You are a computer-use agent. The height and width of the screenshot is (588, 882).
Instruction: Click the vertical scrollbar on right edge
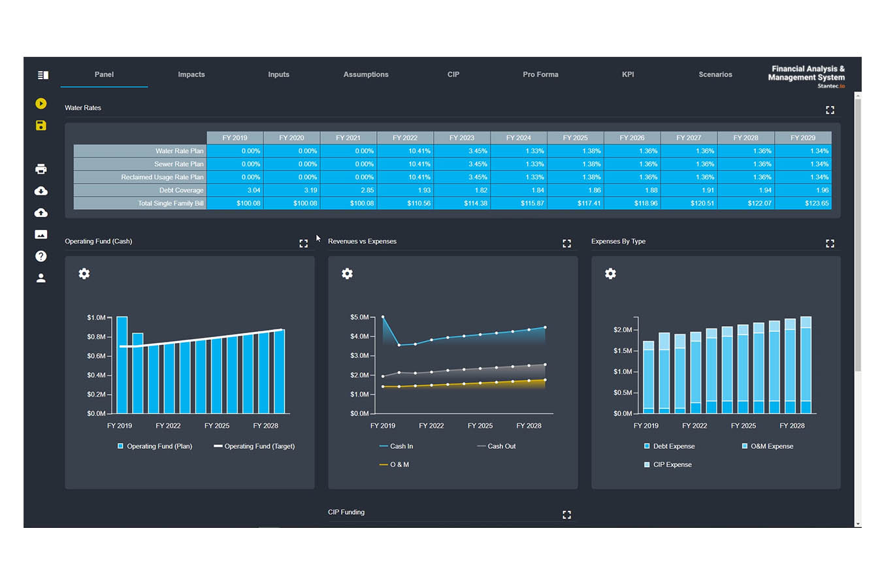[857, 235]
